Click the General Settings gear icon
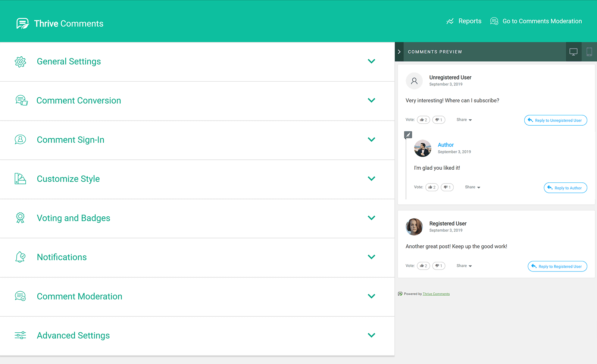 pos(21,62)
